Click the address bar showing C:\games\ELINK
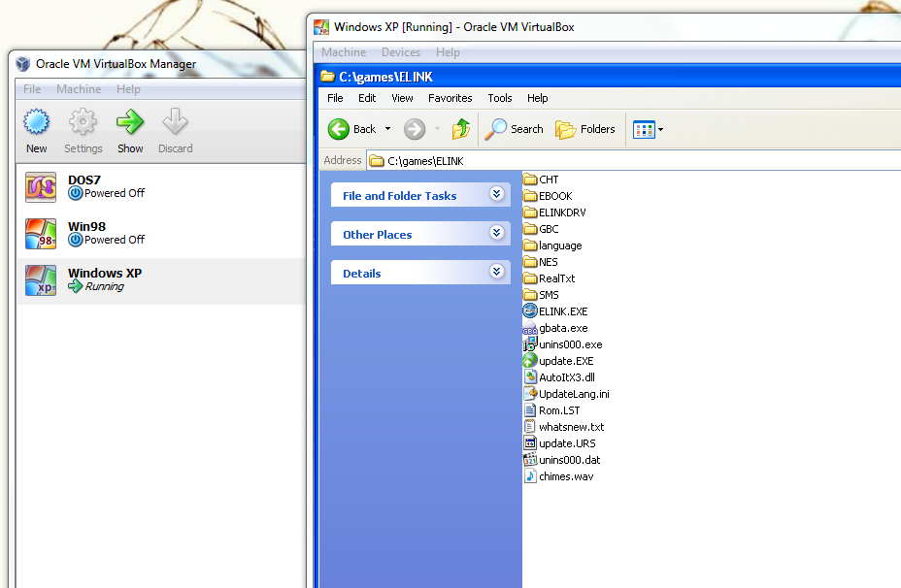Screen dimensions: 901x588 pyautogui.click(x=633, y=161)
